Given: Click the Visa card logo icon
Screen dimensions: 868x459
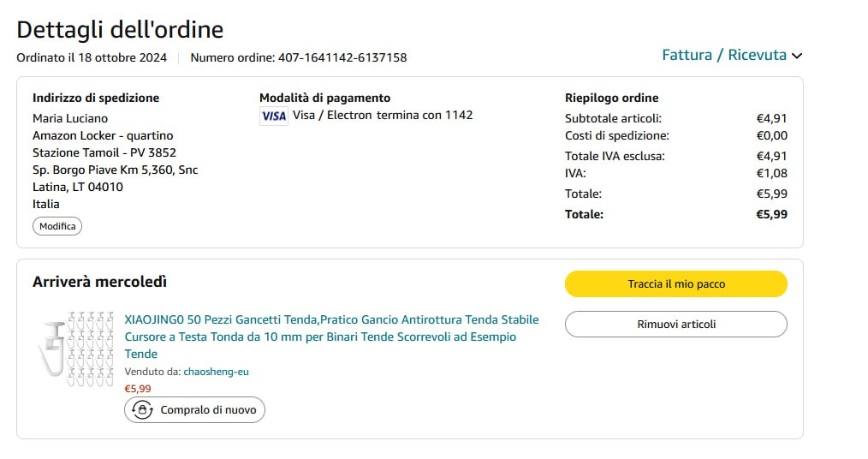Looking at the screenshot, I should [x=274, y=116].
